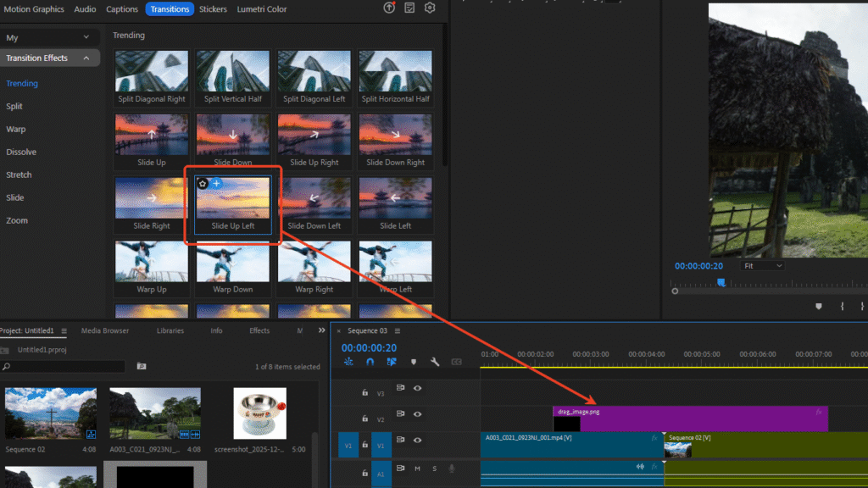Click the plus icon on Slide Up Left
The image size is (868, 488).
[x=216, y=183]
